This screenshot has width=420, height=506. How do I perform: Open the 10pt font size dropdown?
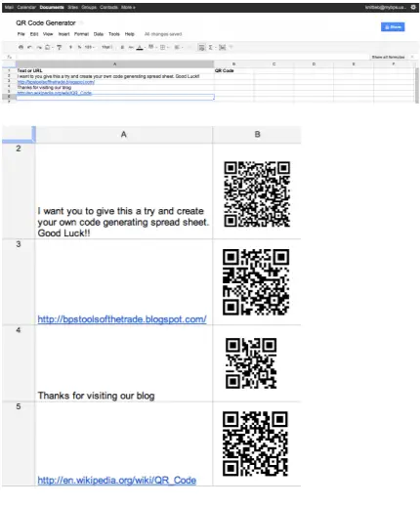[106, 47]
